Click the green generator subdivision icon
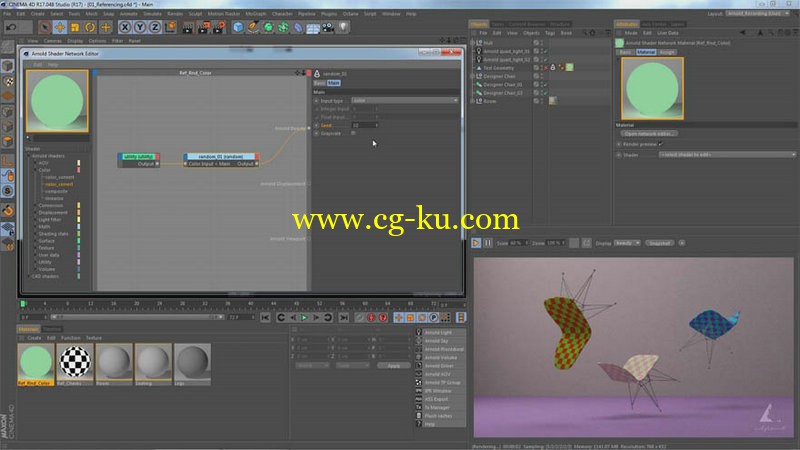The image size is (800, 450). click(x=268, y=27)
